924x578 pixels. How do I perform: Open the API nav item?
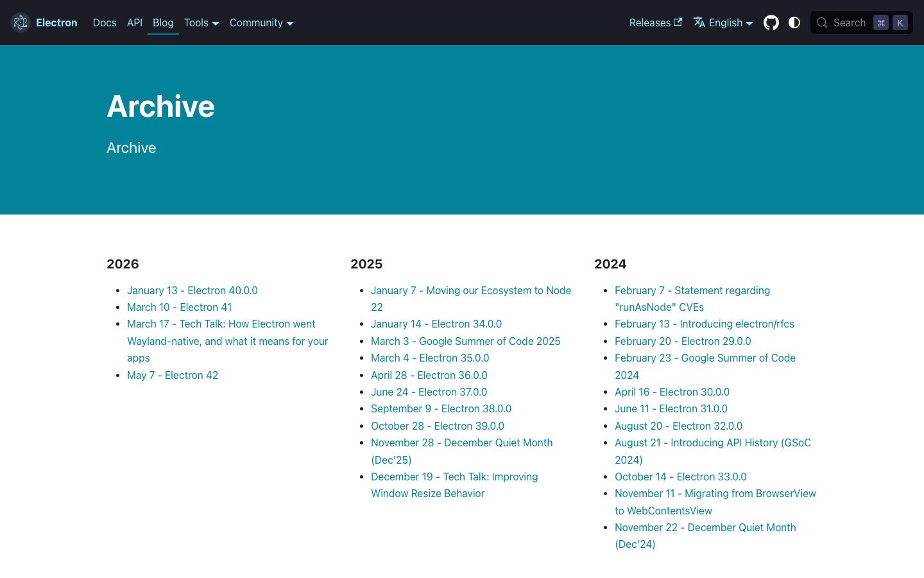coord(135,22)
